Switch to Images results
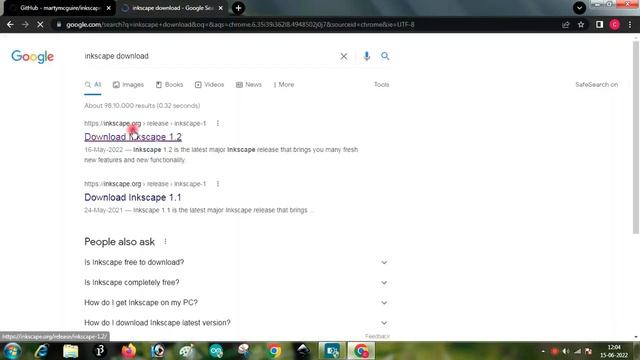640x360 pixels. coord(129,84)
